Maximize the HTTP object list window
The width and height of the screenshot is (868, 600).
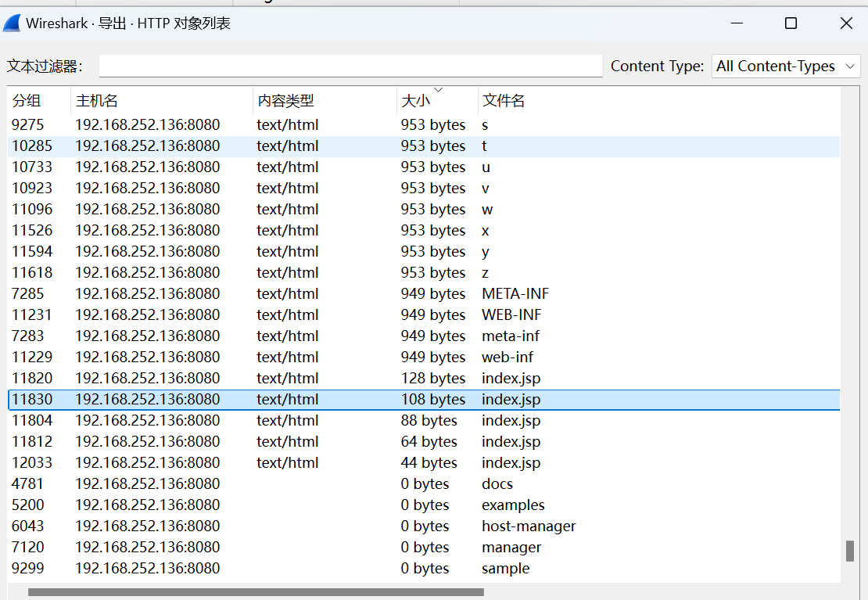pyautogui.click(x=791, y=23)
